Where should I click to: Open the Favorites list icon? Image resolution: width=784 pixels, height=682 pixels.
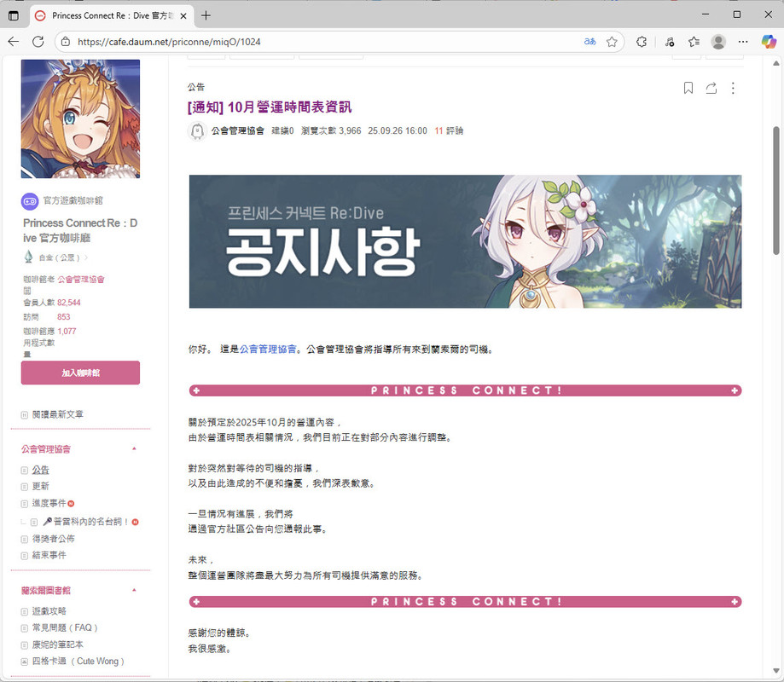694,42
